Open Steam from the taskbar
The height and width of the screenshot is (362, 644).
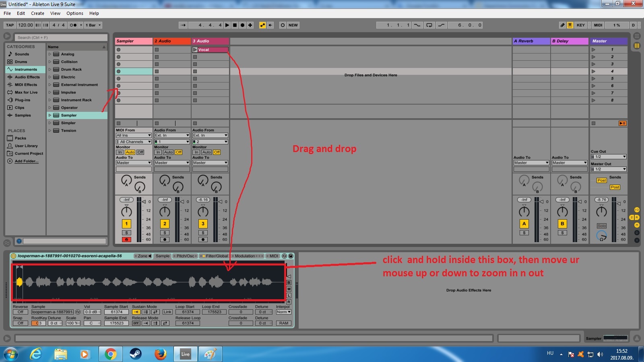point(135,354)
